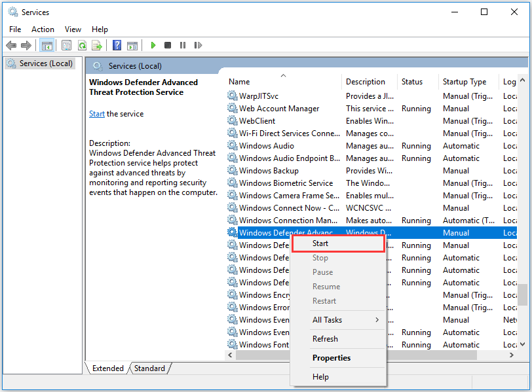Click the Start the service link
This screenshot has height=392, width=532.
click(96, 114)
